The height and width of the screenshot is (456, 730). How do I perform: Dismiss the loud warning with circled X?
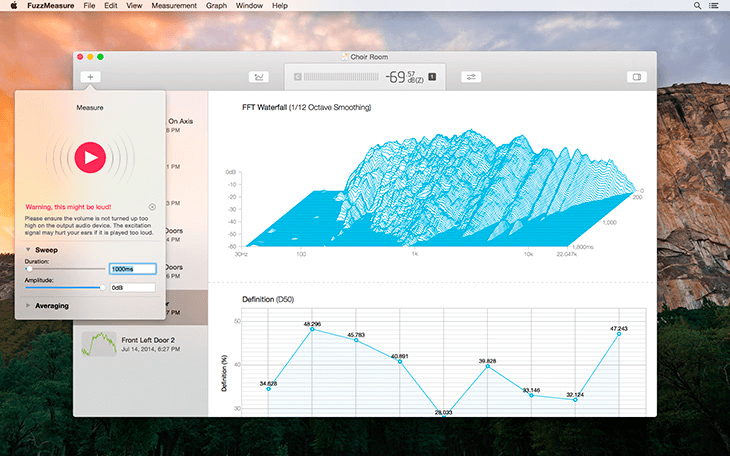pyautogui.click(x=152, y=207)
